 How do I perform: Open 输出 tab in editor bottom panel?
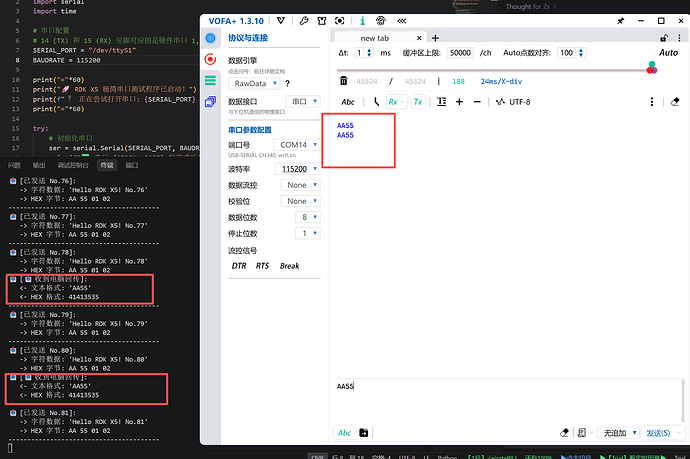coord(39,165)
